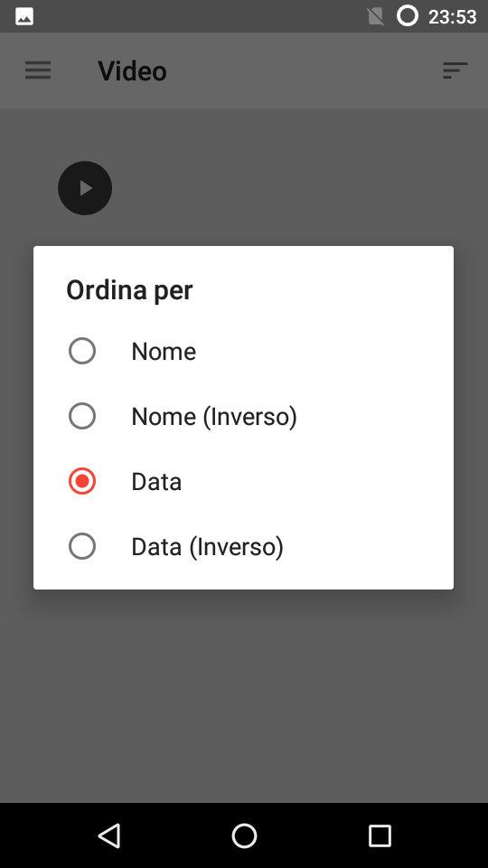Tap the Android home circle button
The width and height of the screenshot is (488, 868).
(x=244, y=835)
